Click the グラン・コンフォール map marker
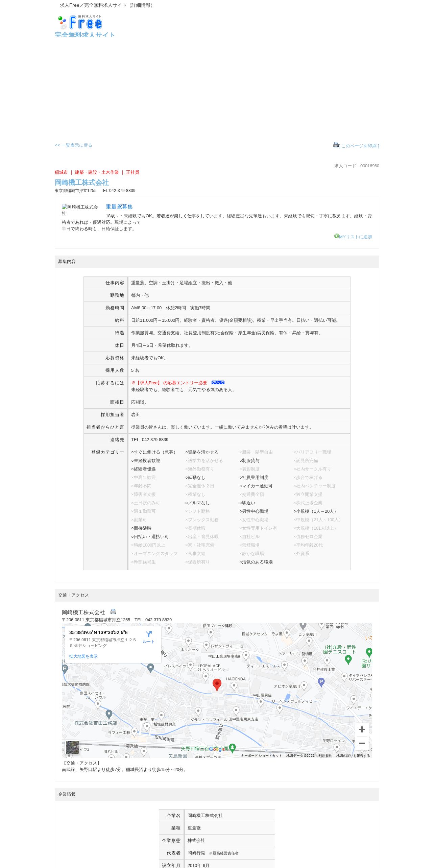 [198, 712]
